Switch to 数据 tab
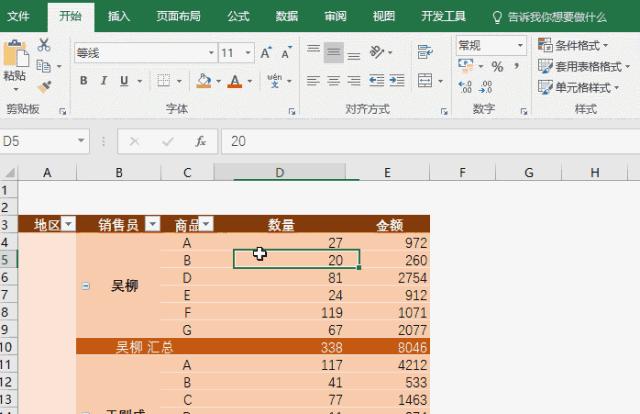 coord(287,16)
